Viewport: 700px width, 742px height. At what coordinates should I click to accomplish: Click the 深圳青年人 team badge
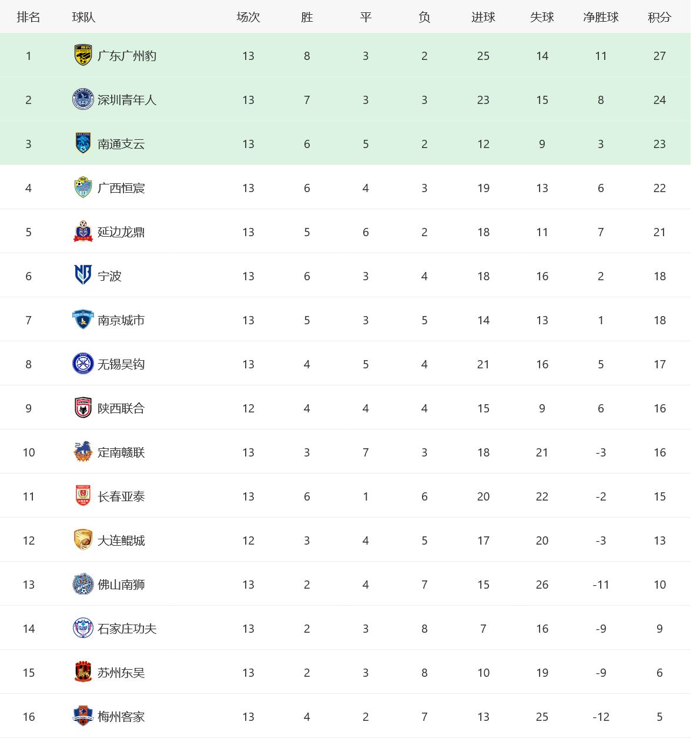click(x=83, y=99)
